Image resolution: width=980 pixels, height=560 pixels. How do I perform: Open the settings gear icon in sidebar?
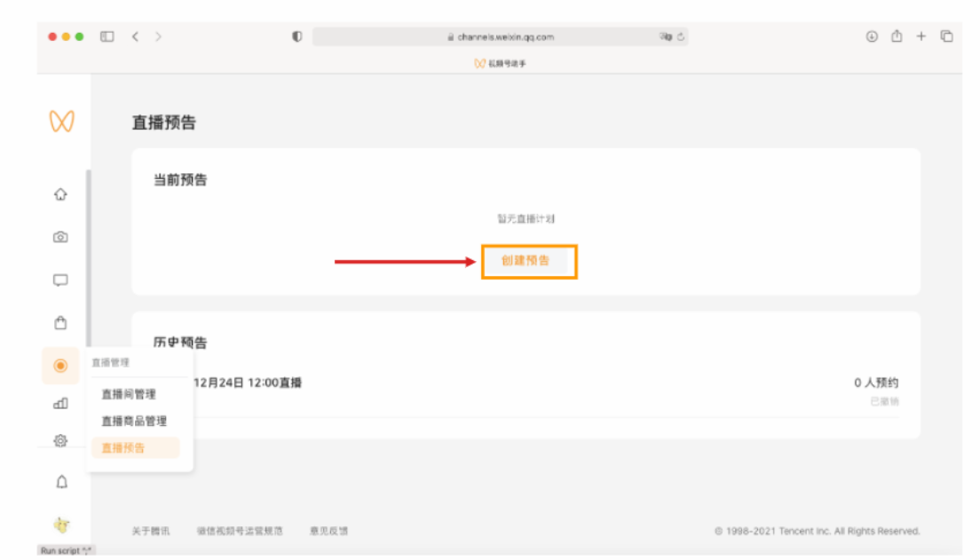tap(60, 440)
